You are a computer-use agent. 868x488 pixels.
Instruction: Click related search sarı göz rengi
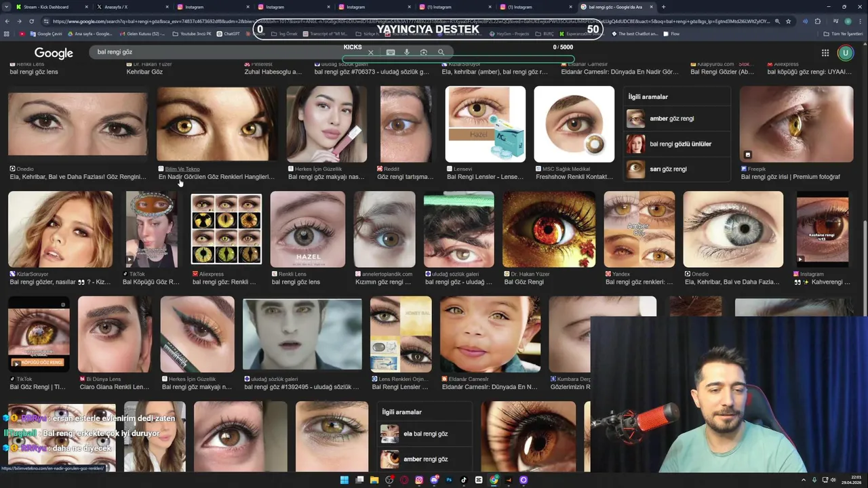(677, 169)
